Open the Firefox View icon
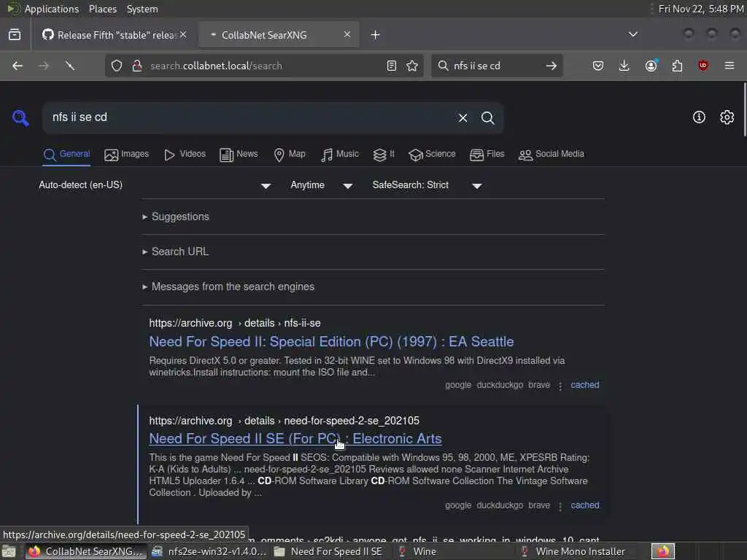This screenshot has height=560, width=747. (15, 35)
